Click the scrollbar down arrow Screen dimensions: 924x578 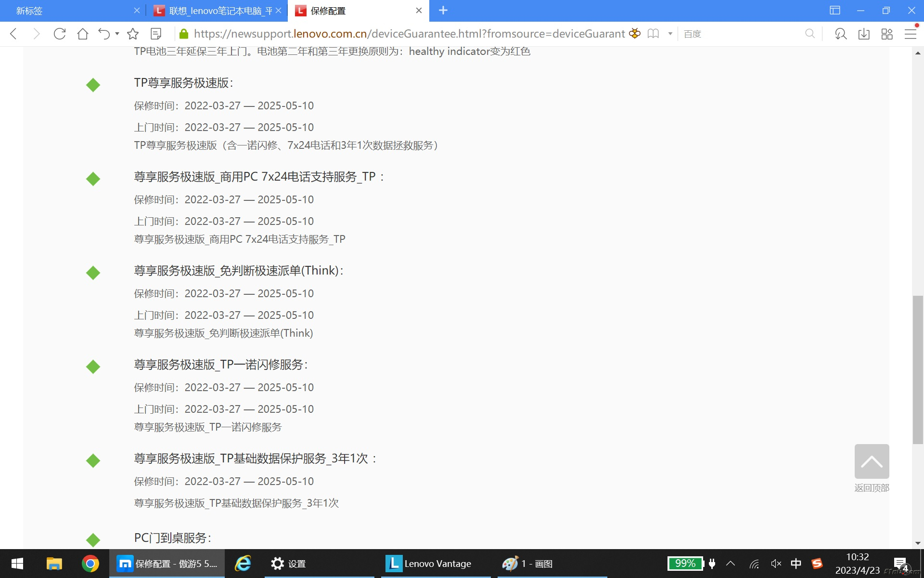tap(918, 543)
